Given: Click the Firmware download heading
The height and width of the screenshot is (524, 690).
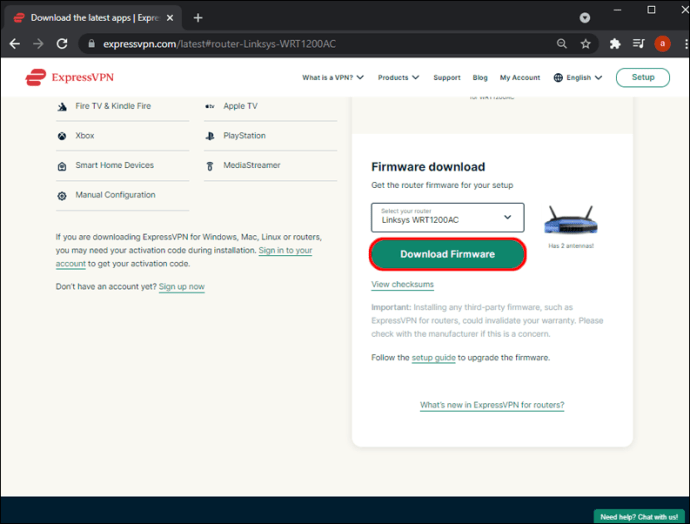Looking at the screenshot, I should [428, 167].
